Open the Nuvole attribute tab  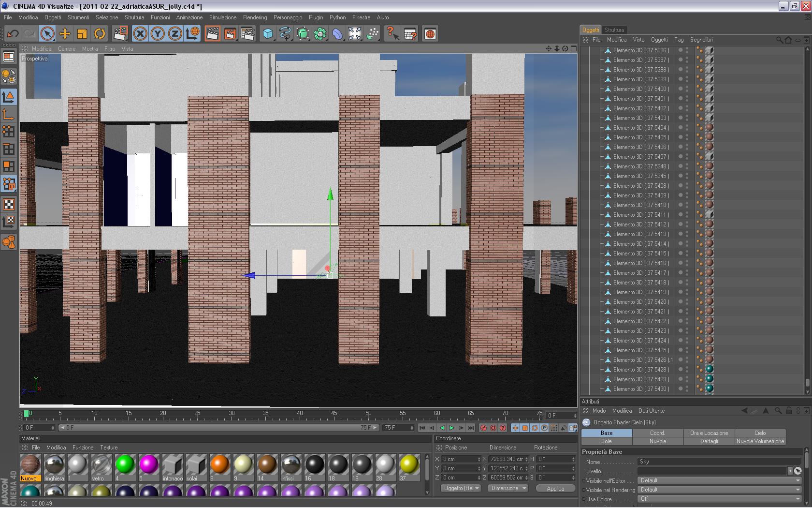tap(657, 441)
